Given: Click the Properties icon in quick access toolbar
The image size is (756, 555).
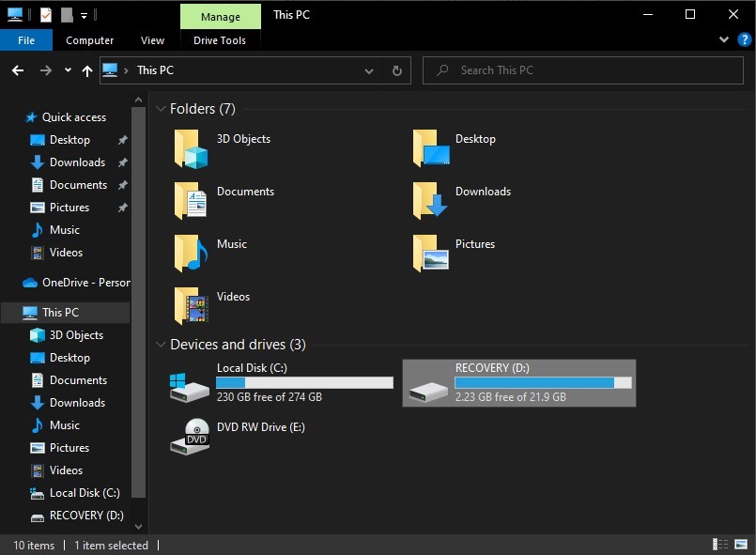Looking at the screenshot, I should [46, 15].
